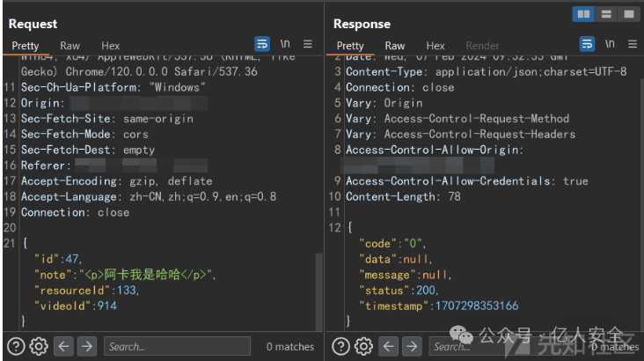
Task: Go to previous search match in Response
Action: tap(387, 347)
